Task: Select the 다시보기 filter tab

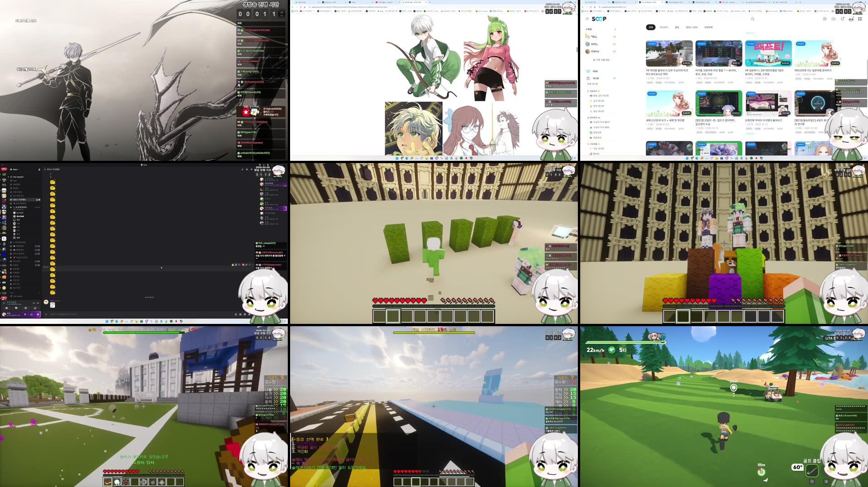Action: tap(664, 27)
